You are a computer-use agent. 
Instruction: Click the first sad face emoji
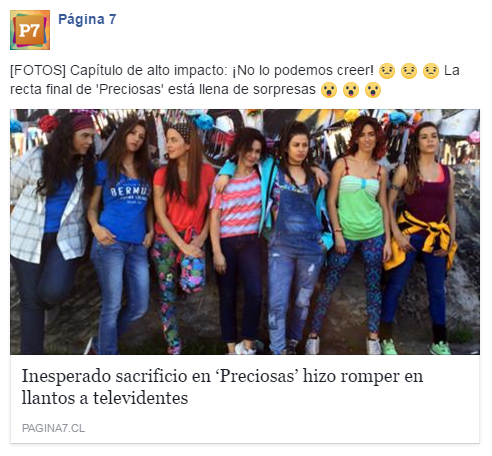coord(387,71)
